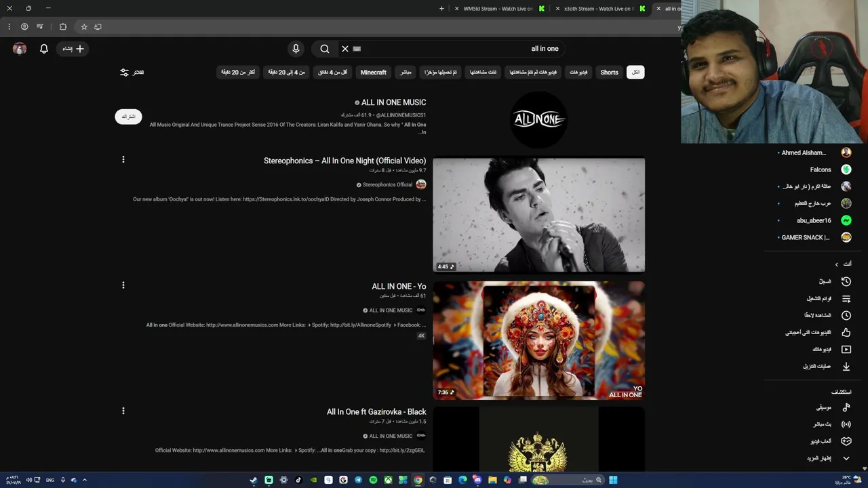Open abu_abeer16 subscription channel
Image resolution: width=868 pixels, height=488 pixels.
[x=814, y=220]
